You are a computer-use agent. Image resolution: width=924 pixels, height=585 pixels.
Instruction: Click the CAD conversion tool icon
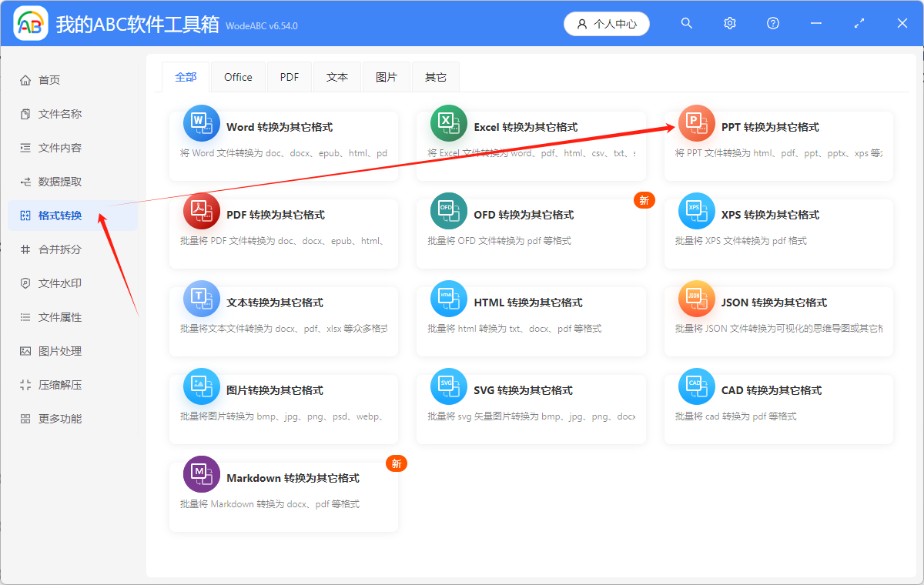[x=696, y=386]
